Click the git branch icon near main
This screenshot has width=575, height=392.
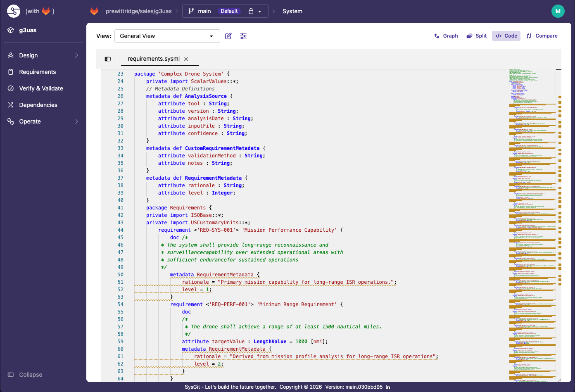click(191, 11)
